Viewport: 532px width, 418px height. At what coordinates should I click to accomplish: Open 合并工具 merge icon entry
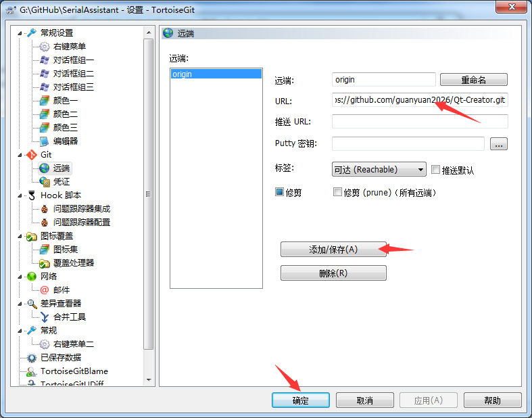pyautogui.click(x=45, y=317)
